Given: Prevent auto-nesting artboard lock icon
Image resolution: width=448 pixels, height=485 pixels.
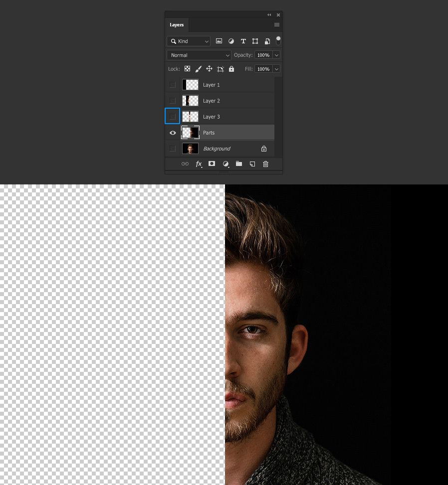Looking at the screenshot, I should click(x=221, y=69).
